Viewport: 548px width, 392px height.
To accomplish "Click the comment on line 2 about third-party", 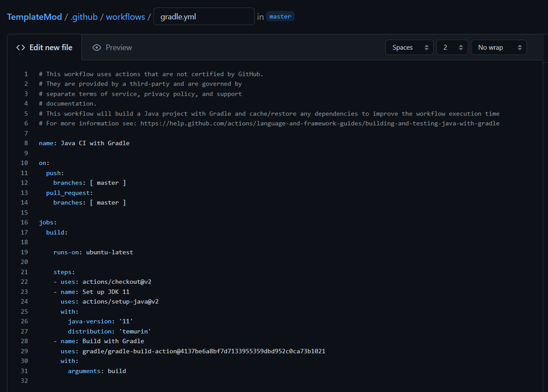I will [140, 84].
